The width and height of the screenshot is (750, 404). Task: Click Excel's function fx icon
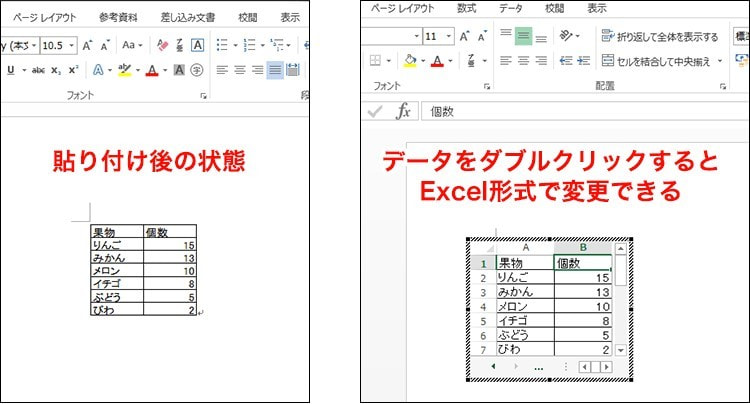[403, 111]
